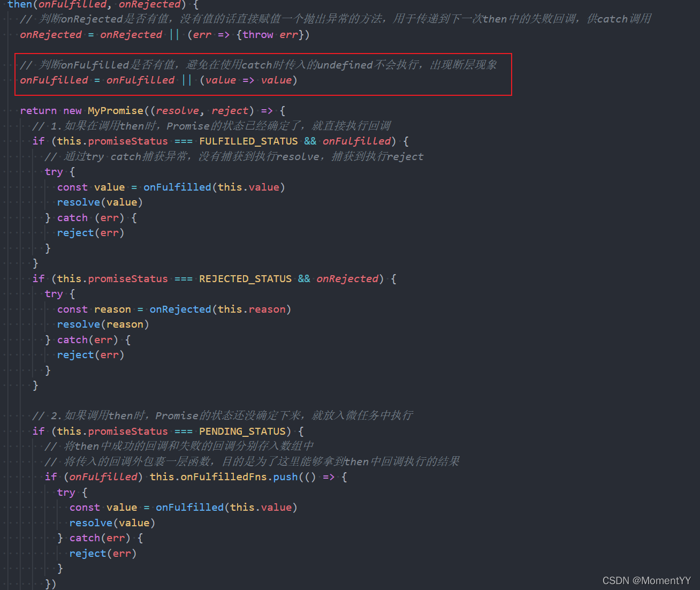Click the resolve(reason) line

[103, 324]
